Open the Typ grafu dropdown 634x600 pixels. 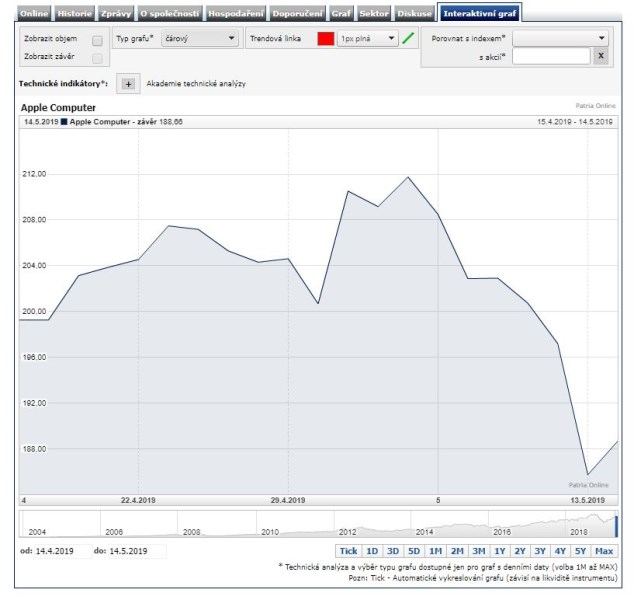(x=199, y=39)
